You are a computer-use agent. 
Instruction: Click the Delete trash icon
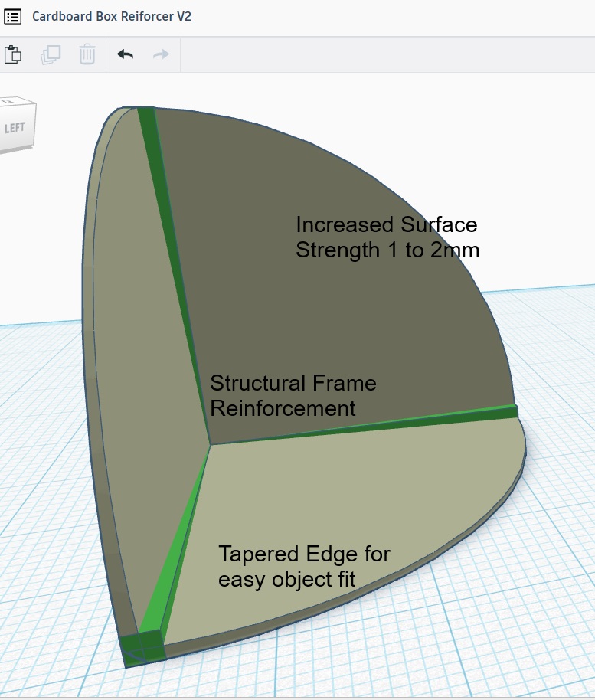click(x=87, y=54)
